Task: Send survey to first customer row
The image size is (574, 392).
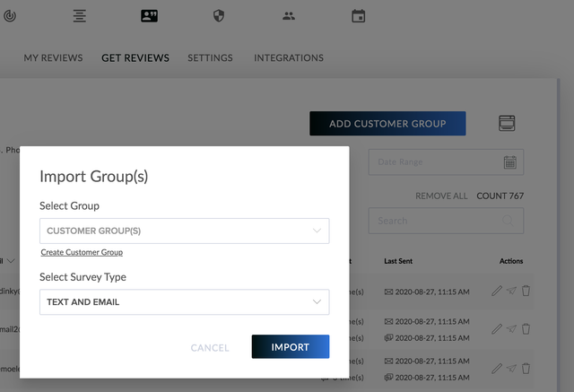Action: [x=511, y=291]
